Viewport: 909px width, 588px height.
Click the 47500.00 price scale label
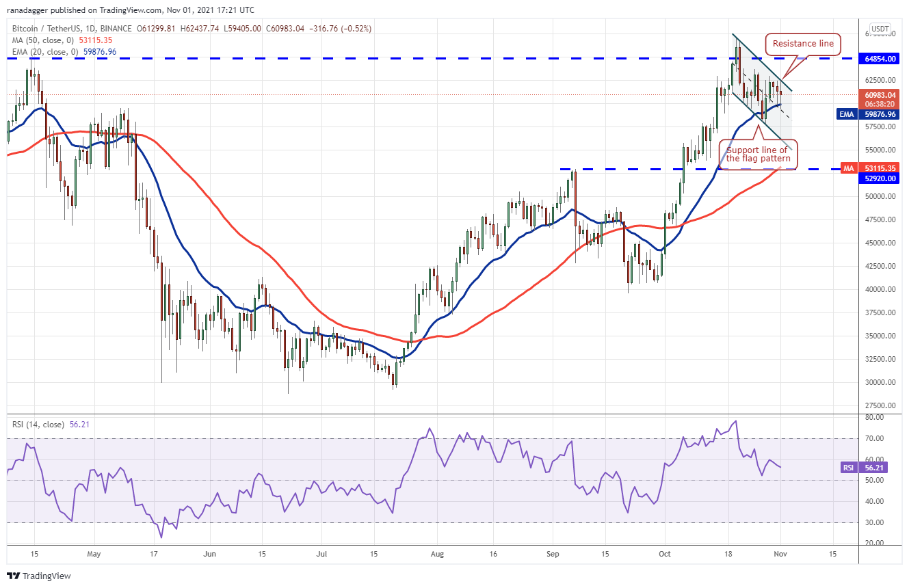880,219
